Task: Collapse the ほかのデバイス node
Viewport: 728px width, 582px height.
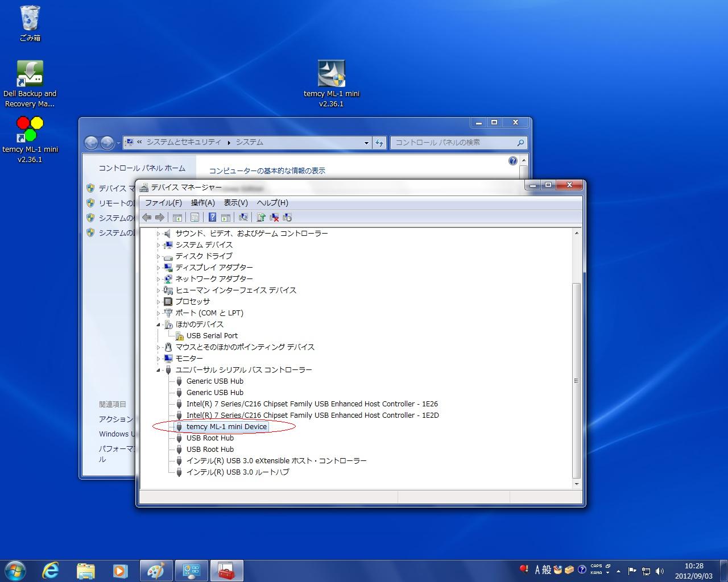Action: (x=159, y=325)
